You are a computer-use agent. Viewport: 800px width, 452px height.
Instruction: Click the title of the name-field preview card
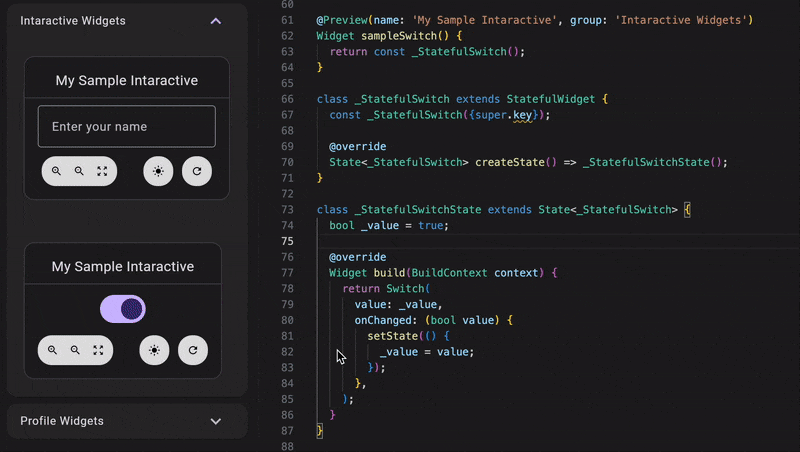click(127, 81)
